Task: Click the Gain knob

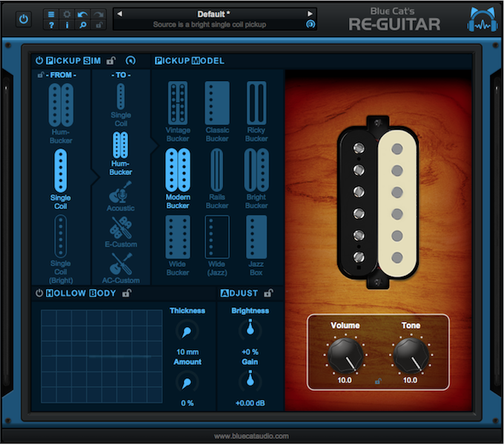Action: 251,380
